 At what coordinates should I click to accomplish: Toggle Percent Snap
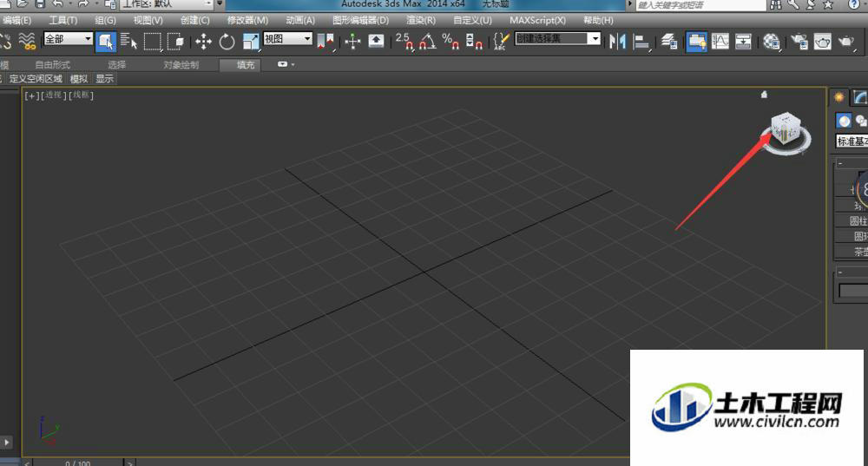point(450,42)
